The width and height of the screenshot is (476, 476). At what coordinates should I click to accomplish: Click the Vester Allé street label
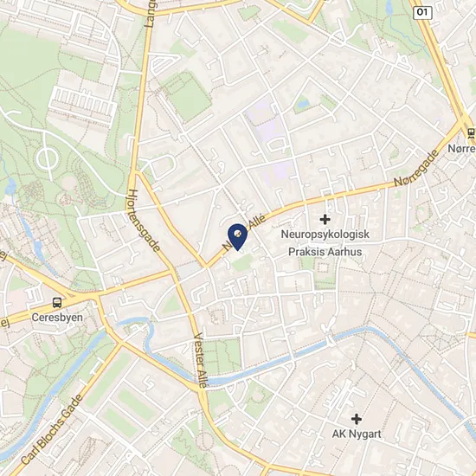tap(200, 360)
